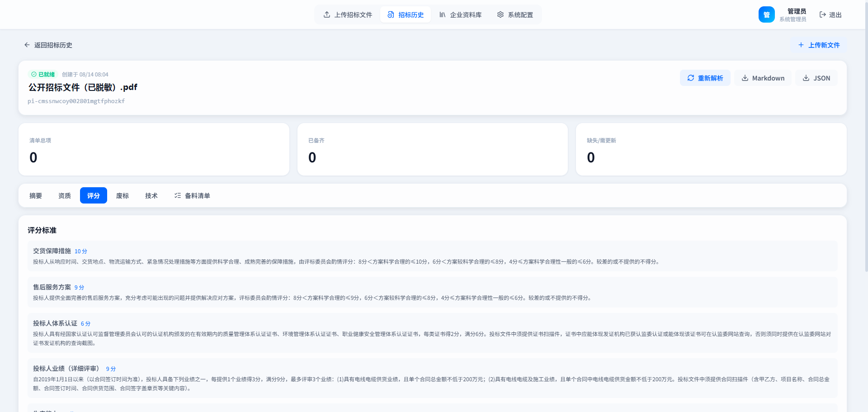868x412 pixels.
Task: Click the file ID pi-cmssnwcoy002801mgtfphozkf
Action: [76, 101]
